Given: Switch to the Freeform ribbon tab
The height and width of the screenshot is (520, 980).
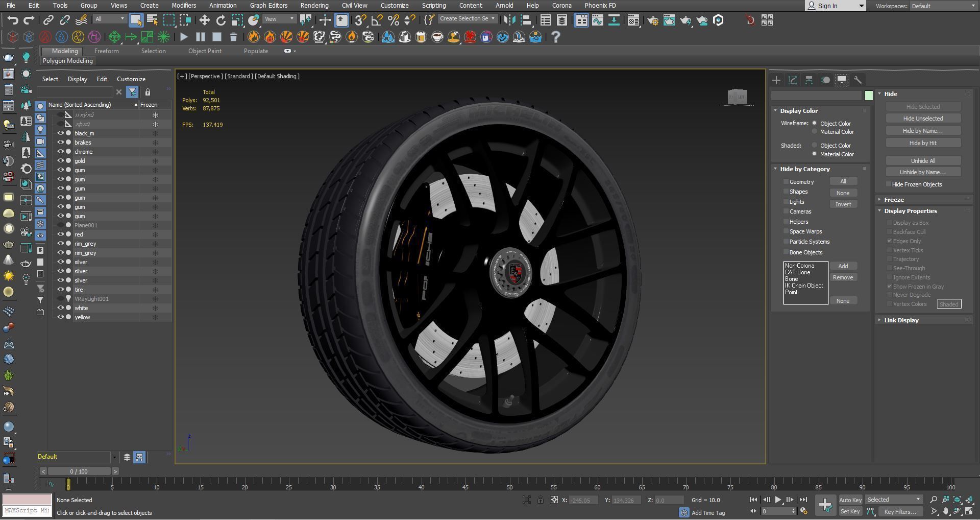Looking at the screenshot, I should point(107,51).
